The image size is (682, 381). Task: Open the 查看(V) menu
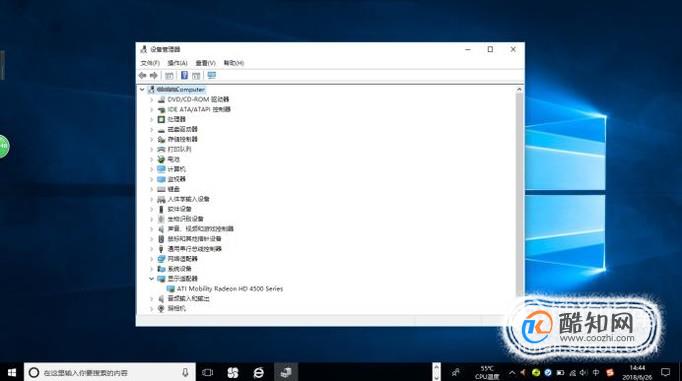tap(205, 63)
